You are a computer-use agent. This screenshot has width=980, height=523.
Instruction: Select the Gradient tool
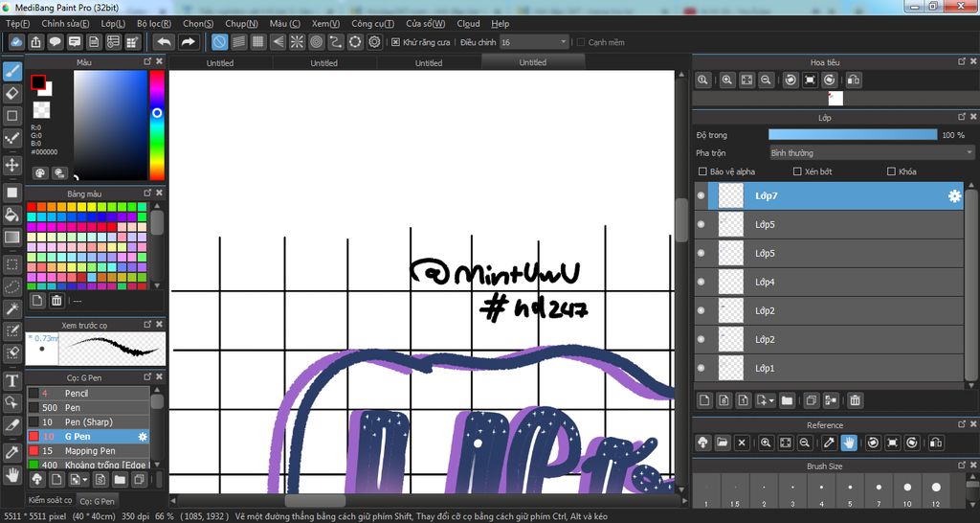11,238
